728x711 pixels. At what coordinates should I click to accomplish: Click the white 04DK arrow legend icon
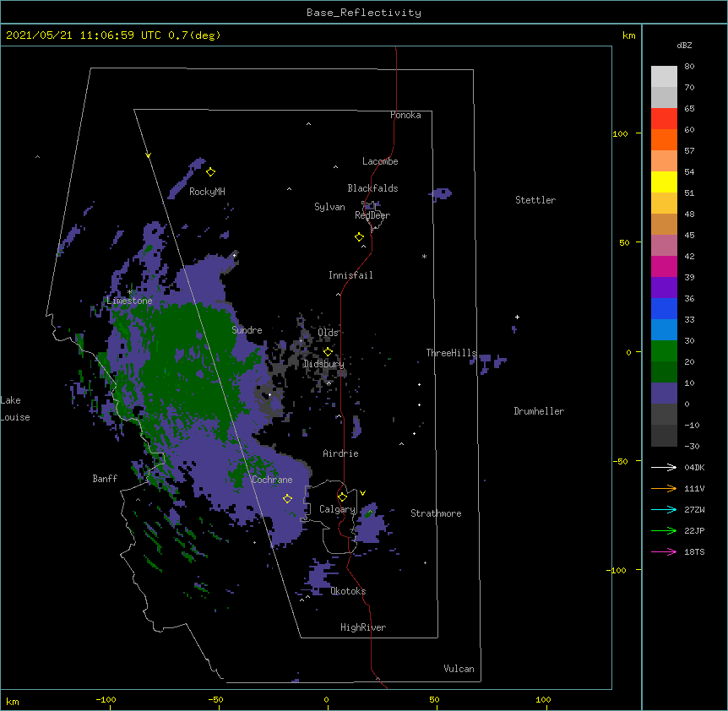click(x=664, y=467)
